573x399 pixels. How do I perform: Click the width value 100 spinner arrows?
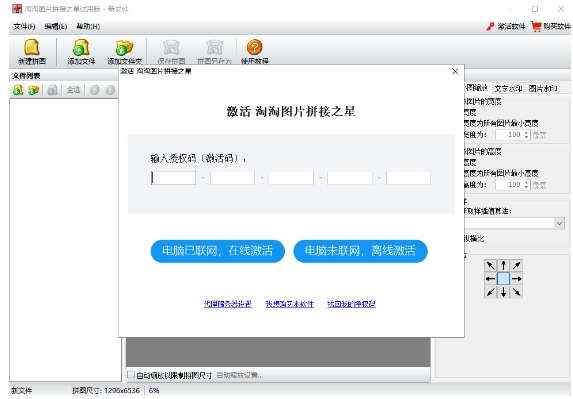pyautogui.click(x=527, y=134)
